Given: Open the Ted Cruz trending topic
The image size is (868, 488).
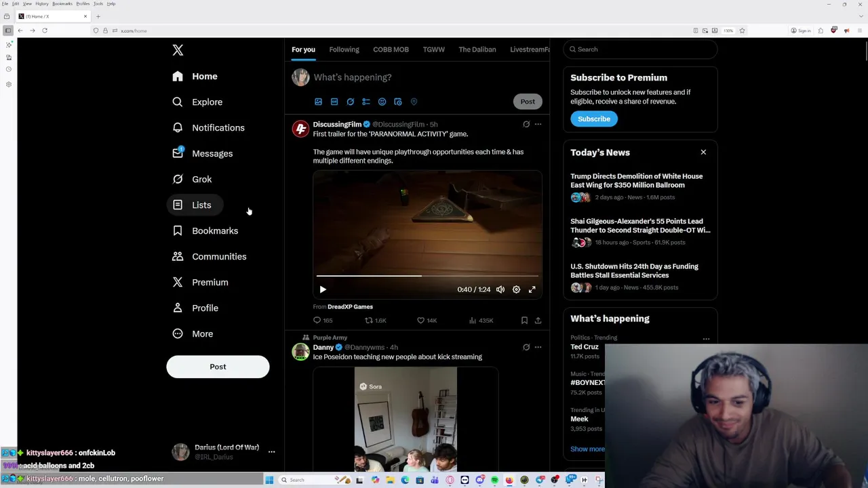Looking at the screenshot, I should 584,347.
